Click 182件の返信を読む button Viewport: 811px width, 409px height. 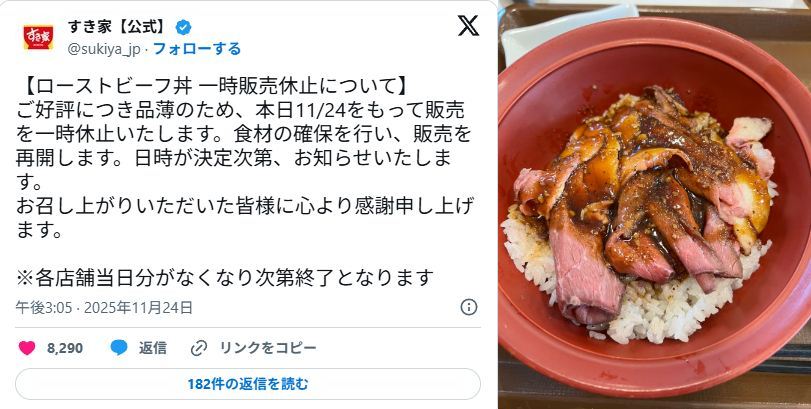(248, 384)
